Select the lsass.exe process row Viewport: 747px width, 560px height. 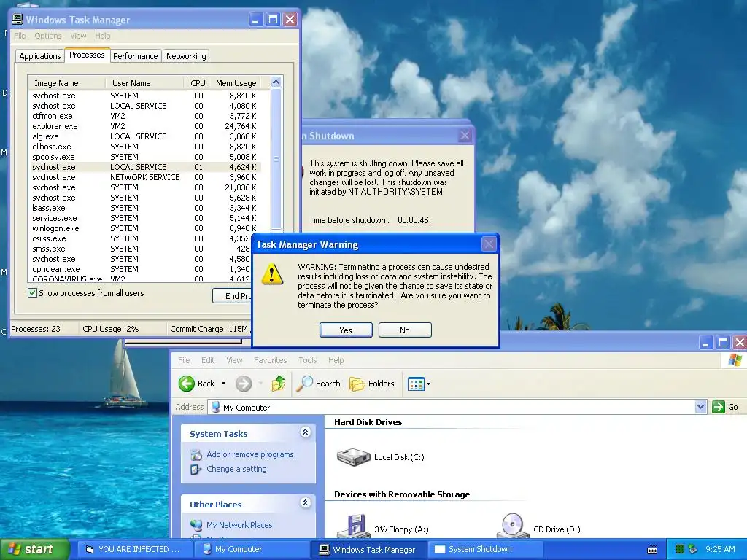pos(145,208)
